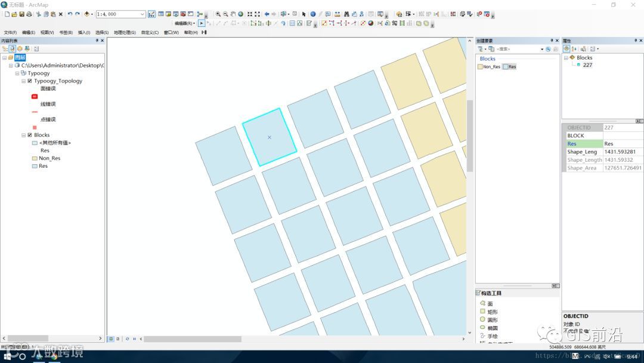
Task: Toggle the layout view button below map
Action: 118,339
